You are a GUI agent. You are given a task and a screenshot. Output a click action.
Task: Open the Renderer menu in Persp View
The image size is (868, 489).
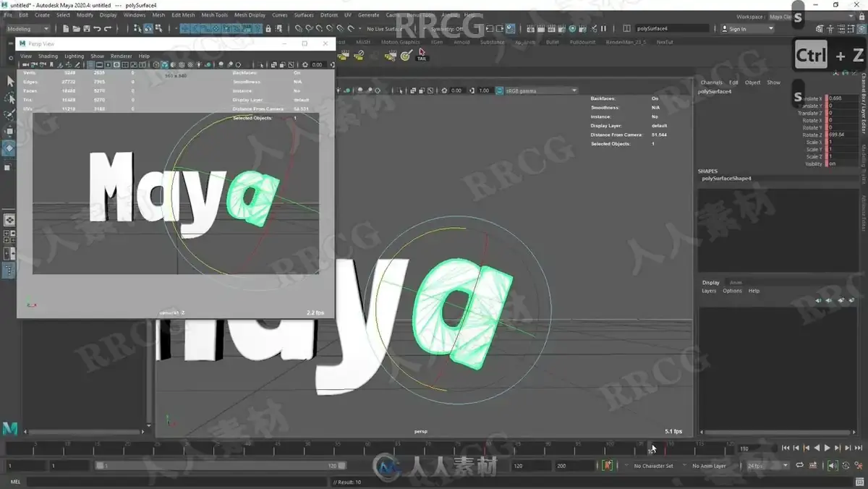pos(121,56)
